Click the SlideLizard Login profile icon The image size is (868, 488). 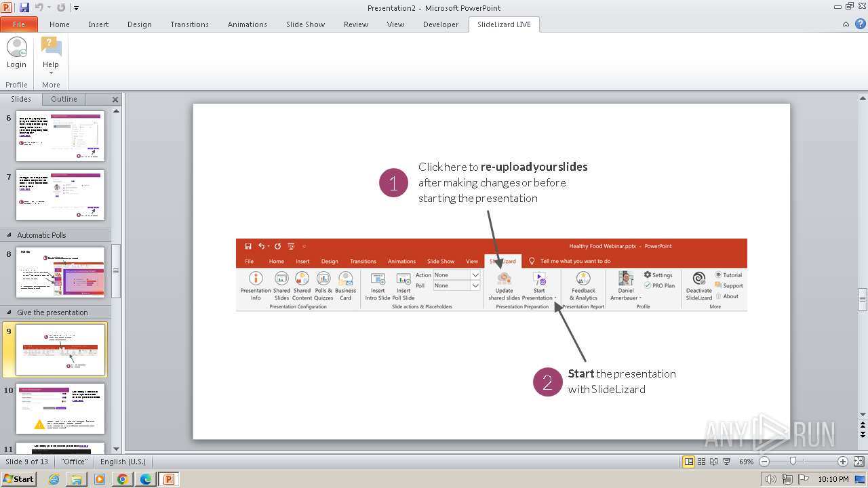coord(16,53)
